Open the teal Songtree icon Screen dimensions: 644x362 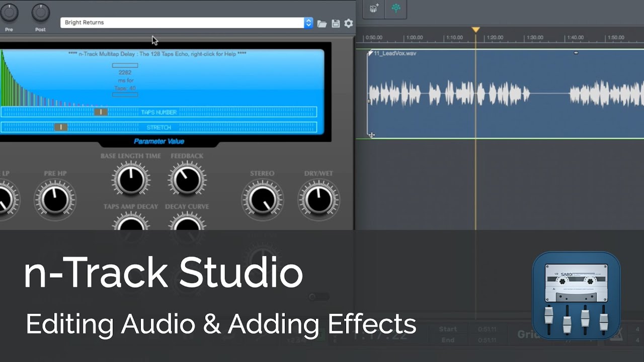(396, 9)
